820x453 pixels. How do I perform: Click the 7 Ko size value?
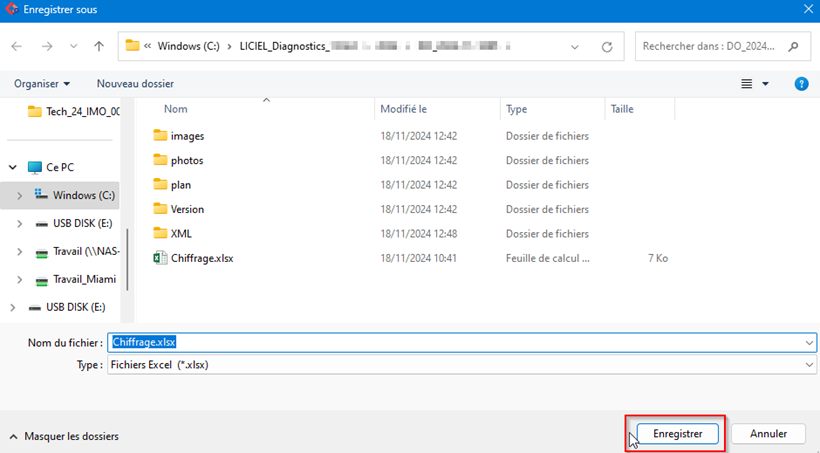658,258
